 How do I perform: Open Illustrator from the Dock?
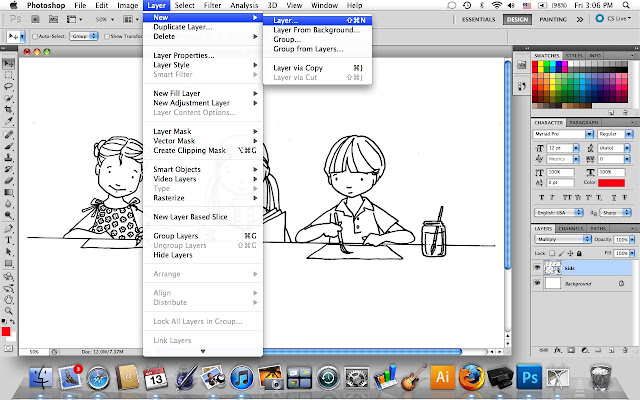(443, 377)
